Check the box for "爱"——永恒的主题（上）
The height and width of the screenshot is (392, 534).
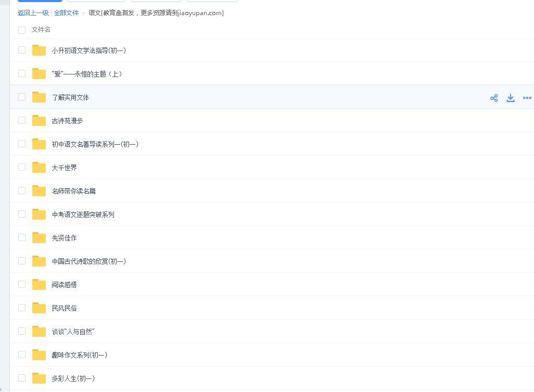pos(22,73)
